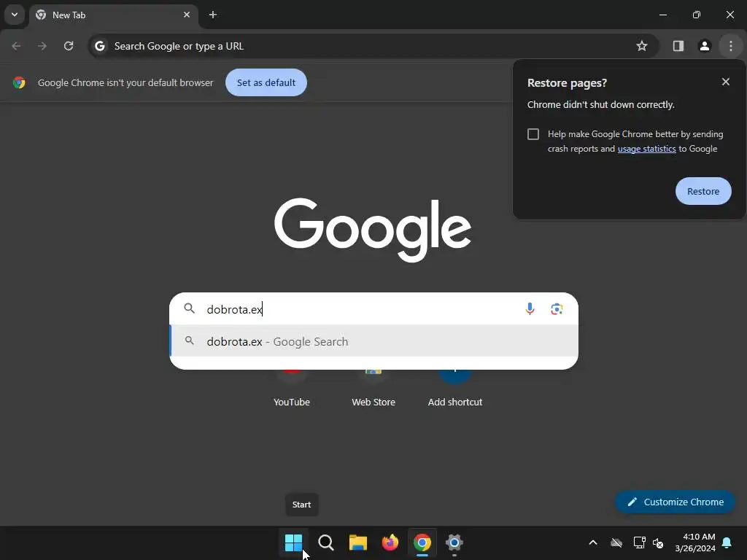
Task: Reload the page
Action: tap(69, 46)
